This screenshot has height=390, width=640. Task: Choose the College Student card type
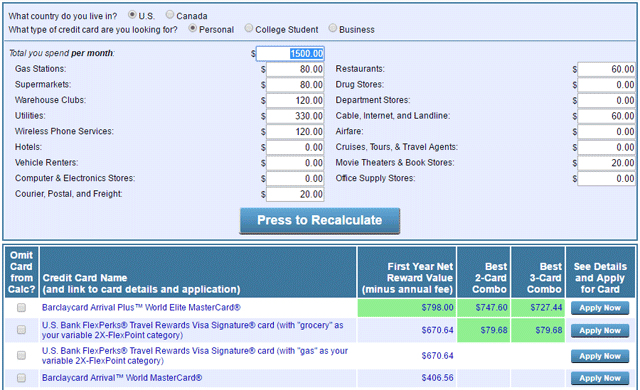coord(249,28)
